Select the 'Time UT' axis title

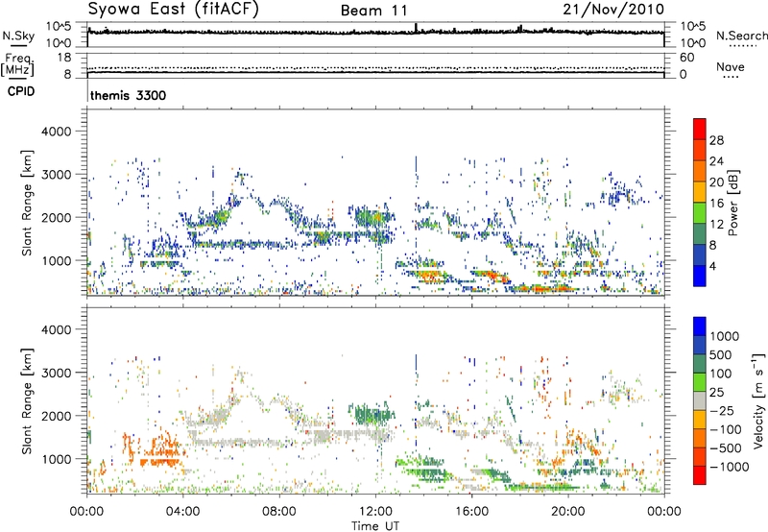375,525
